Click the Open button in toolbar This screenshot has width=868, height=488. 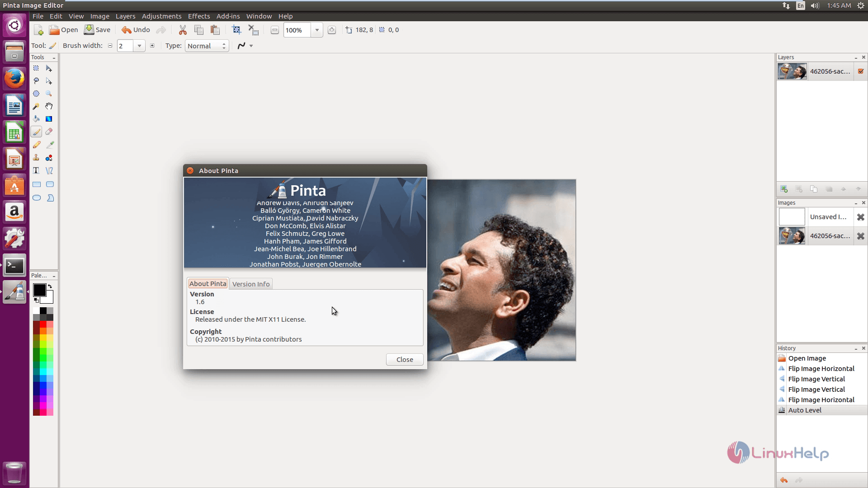pyautogui.click(x=64, y=30)
